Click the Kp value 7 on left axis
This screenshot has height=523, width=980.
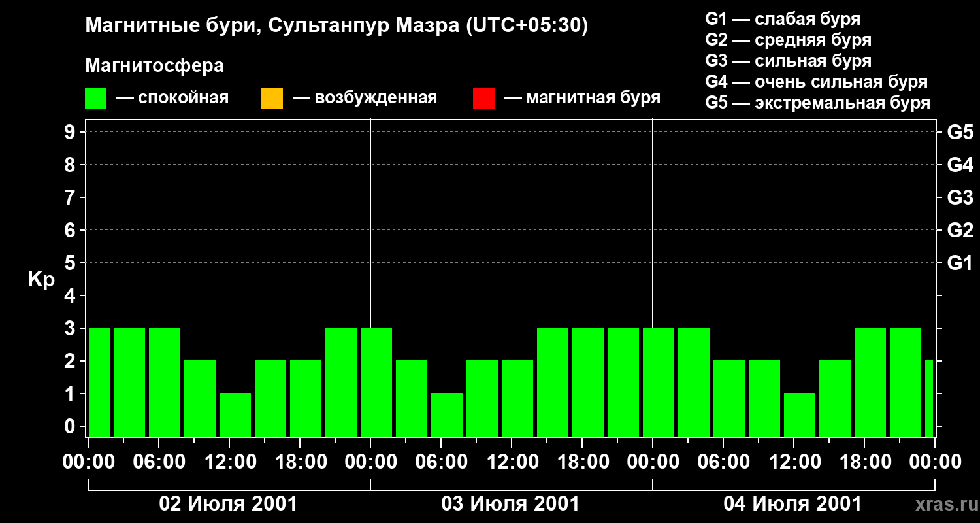tap(71, 197)
